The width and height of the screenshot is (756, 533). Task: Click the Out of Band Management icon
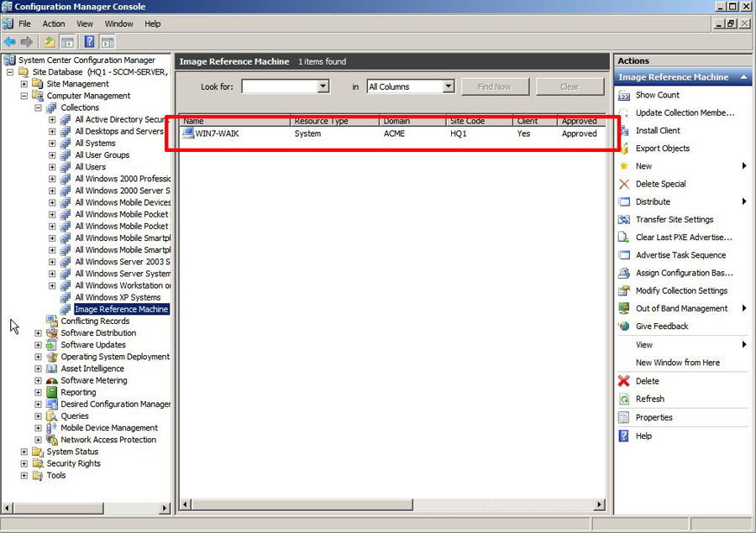coord(624,308)
